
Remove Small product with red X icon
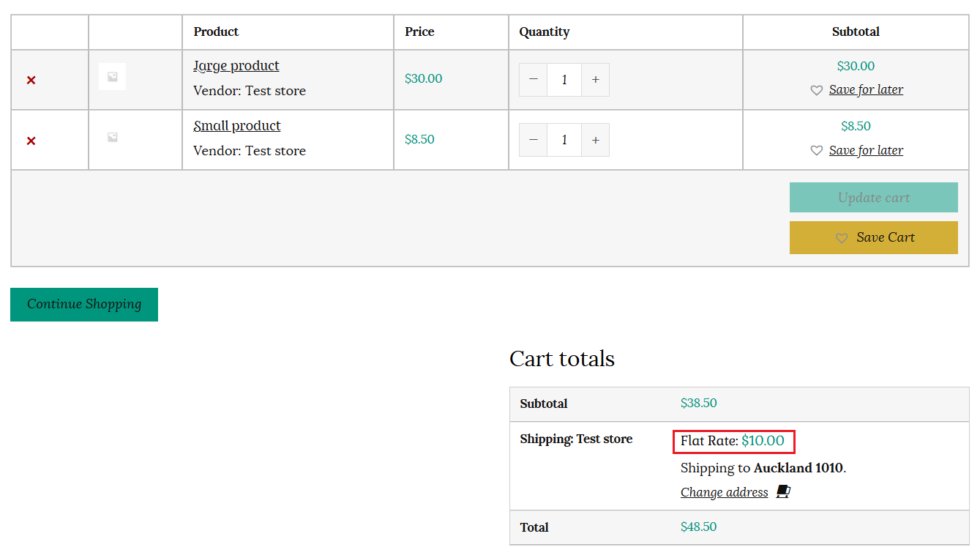coord(31,141)
